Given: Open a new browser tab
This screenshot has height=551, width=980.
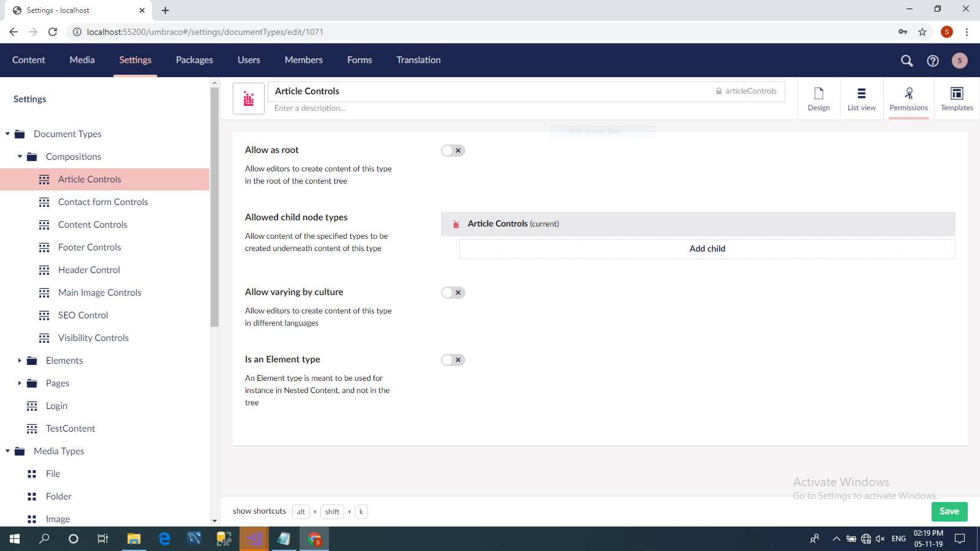Looking at the screenshot, I should click(x=165, y=10).
